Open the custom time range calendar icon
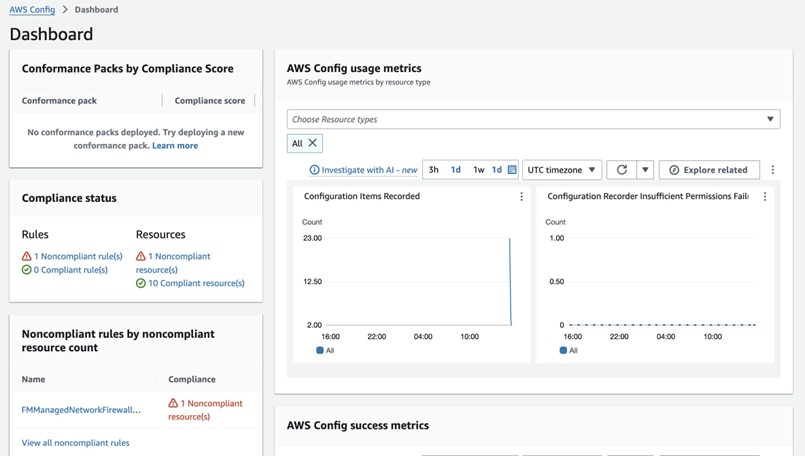This screenshot has height=456, width=805. (512, 170)
